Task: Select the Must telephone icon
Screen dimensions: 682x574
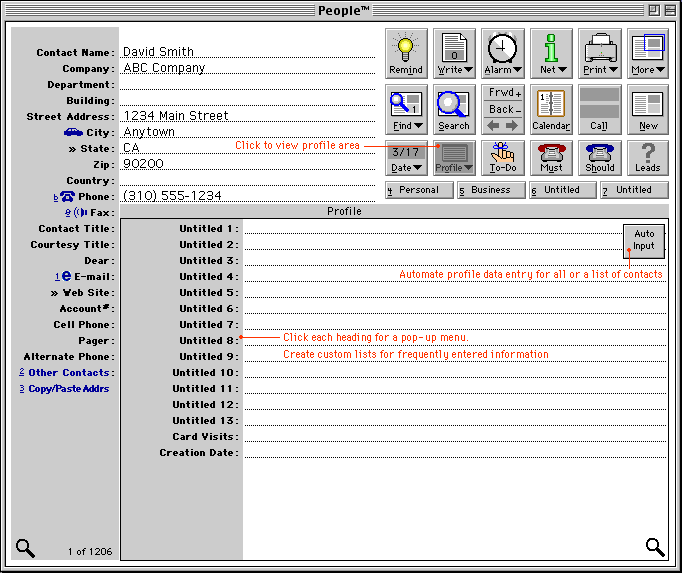Action: [x=551, y=157]
